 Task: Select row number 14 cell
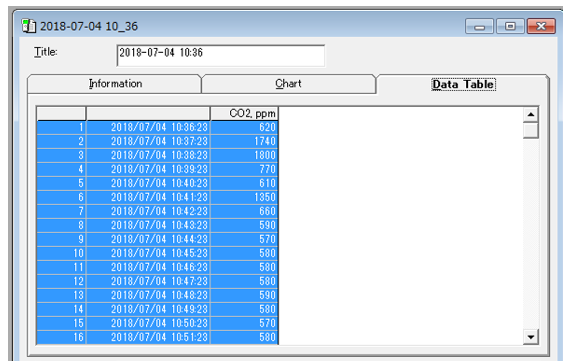[61, 309]
